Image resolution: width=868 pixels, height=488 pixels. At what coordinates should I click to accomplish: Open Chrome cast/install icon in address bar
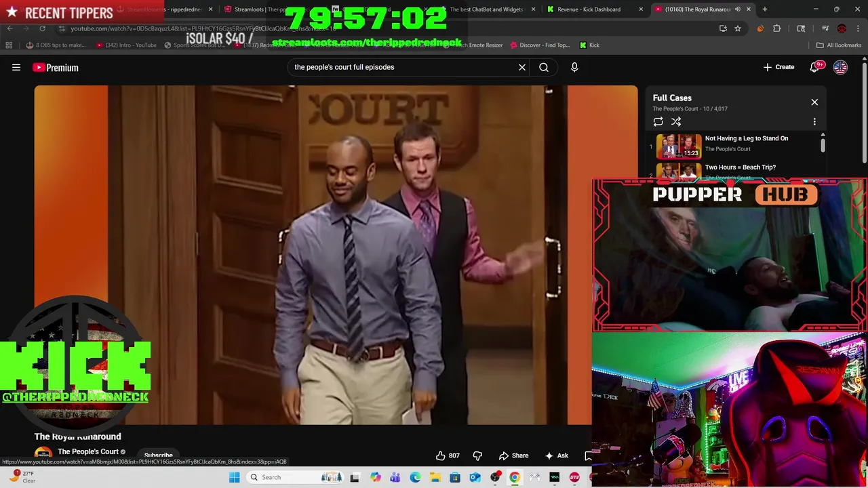(x=723, y=28)
